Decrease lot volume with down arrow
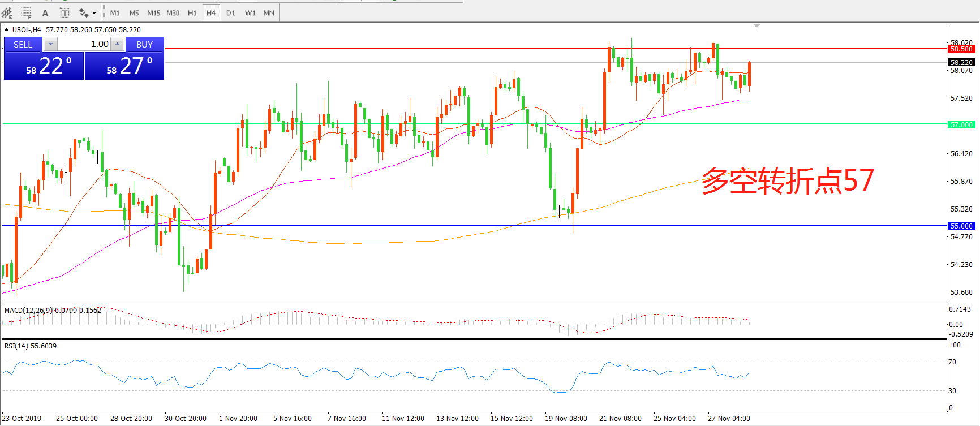Viewport: 980px width, 426px height. [50, 44]
